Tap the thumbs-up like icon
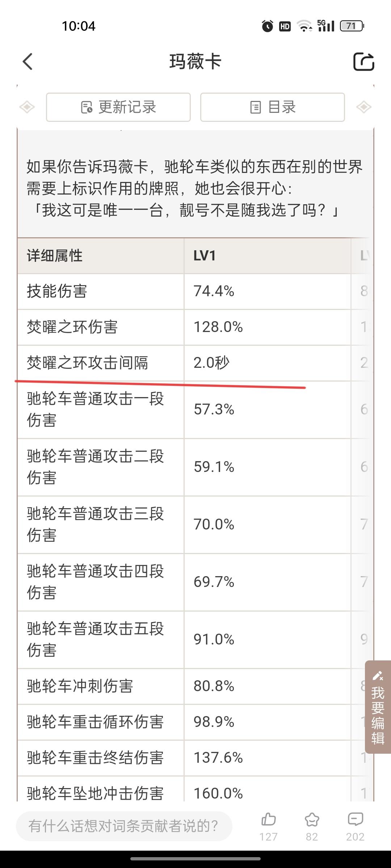This screenshot has width=391, height=868. (x=268, y=819)
